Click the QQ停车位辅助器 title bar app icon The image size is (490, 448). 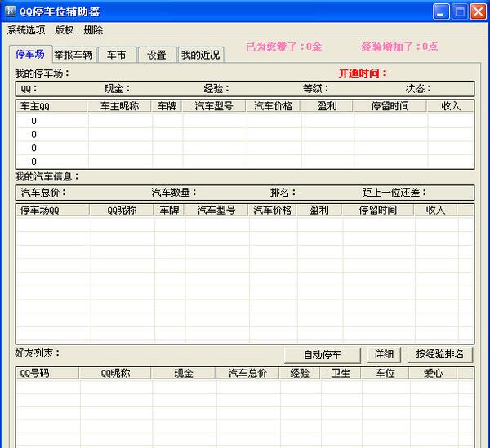[x=10, y=11]
